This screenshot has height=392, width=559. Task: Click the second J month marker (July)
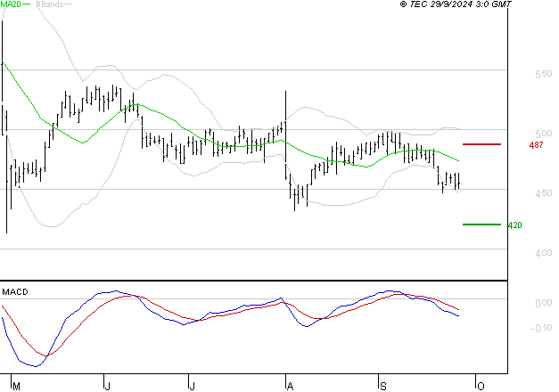(192, 387)
